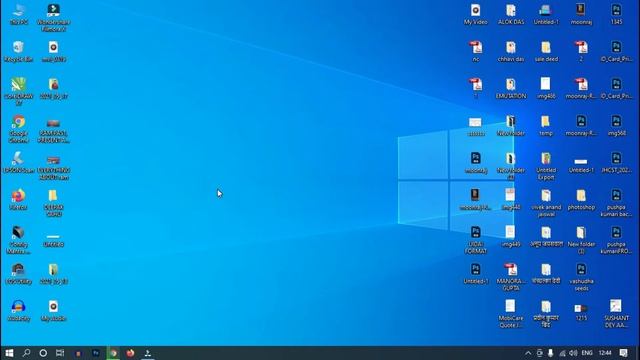Open the Windows Start menu
The image size is (640, 360).
tap(9, 353)
